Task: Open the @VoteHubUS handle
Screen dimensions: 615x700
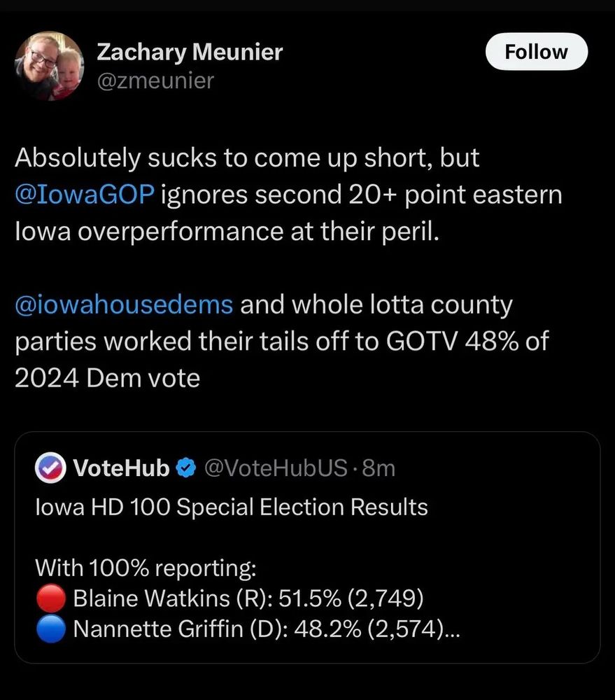Action: [274, 468]
